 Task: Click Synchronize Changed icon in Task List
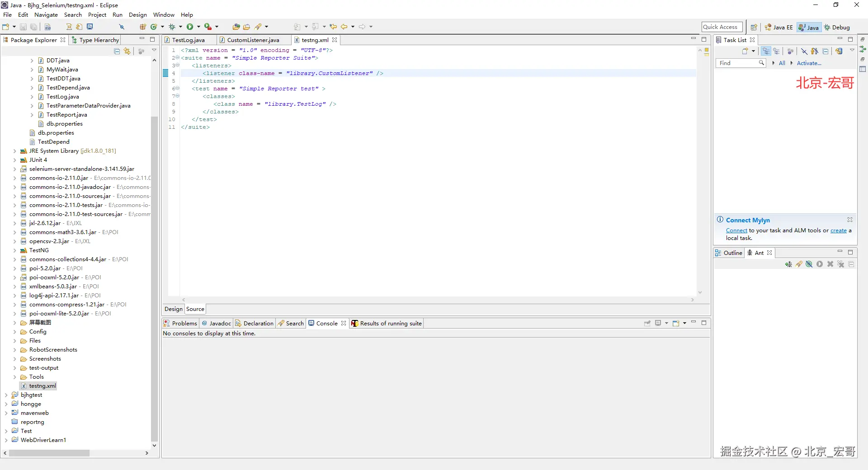(839, 51)
